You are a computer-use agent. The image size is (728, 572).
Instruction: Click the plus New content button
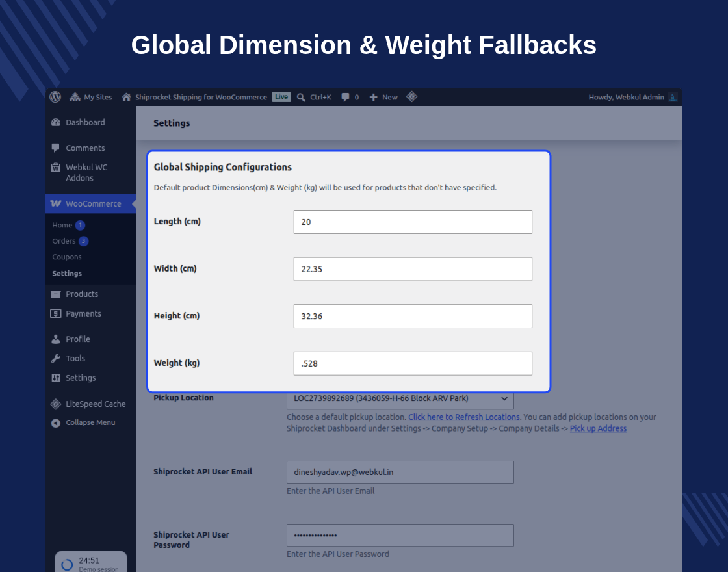(383, 97)
